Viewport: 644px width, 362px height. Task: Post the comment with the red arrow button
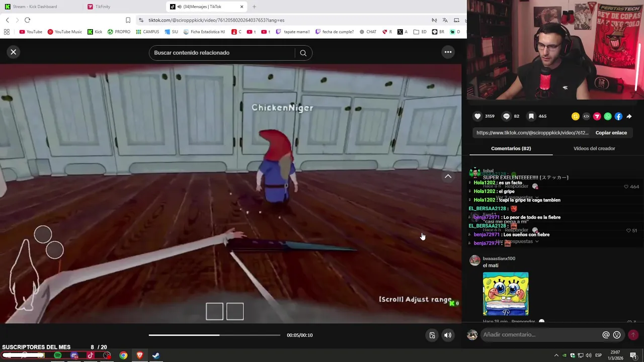[x=633, y=335]
